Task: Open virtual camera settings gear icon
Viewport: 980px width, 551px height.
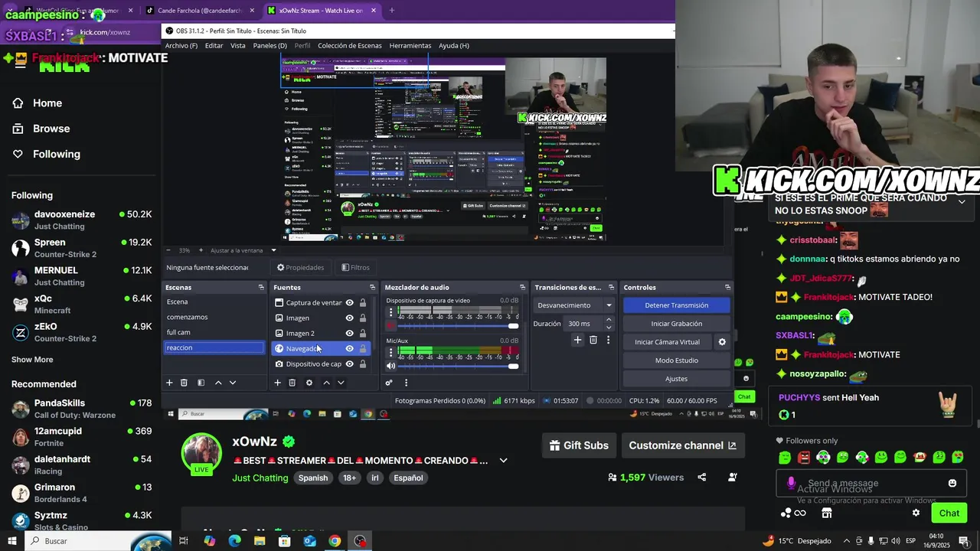Action: [x=721, y=342]
